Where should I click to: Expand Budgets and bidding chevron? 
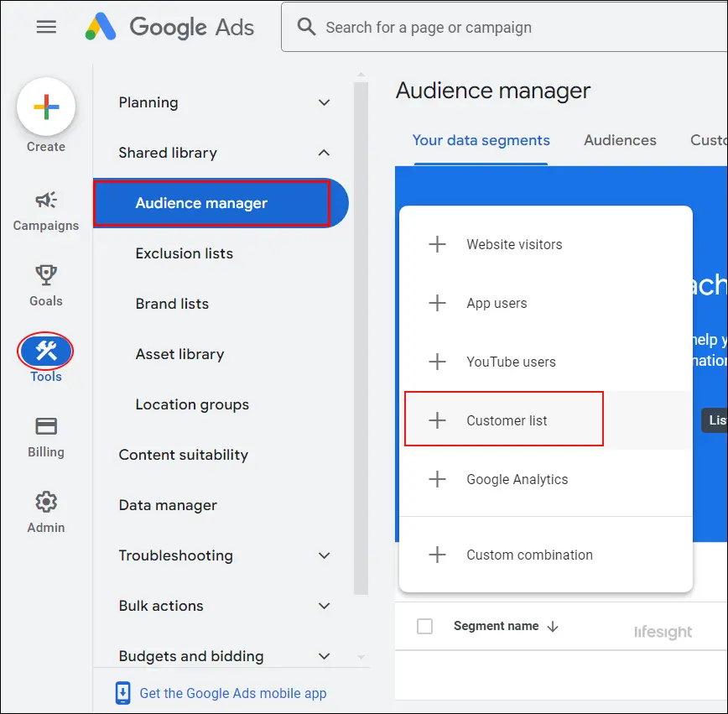[324, 656]
